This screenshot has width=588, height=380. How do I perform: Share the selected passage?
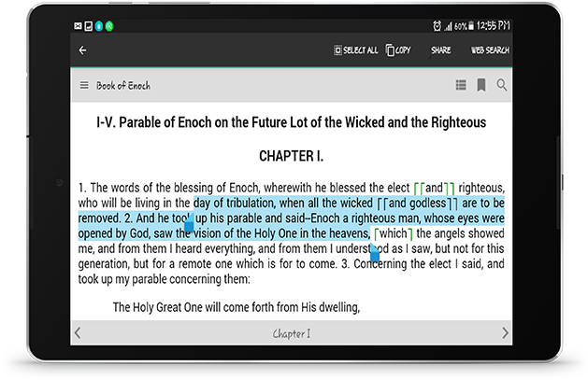[440, 50]
